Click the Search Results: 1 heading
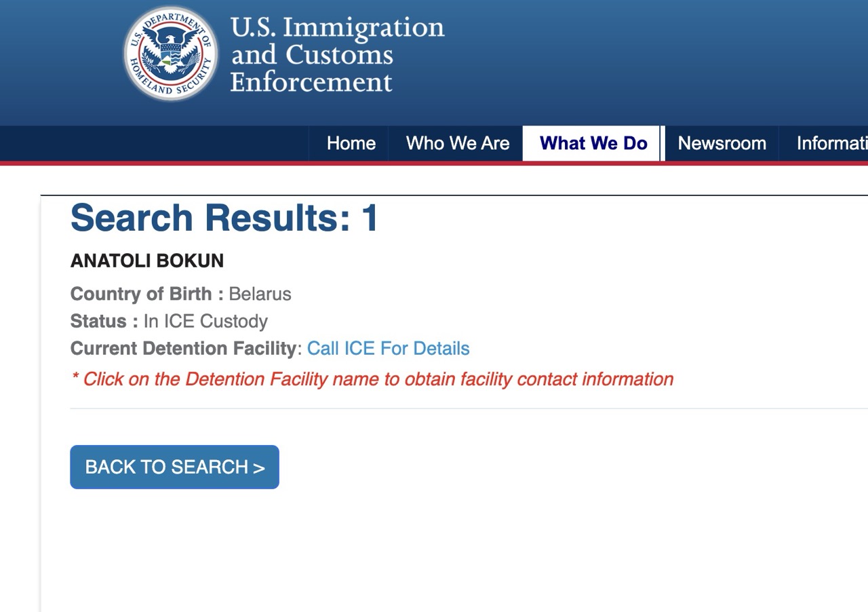Image resolution: width=868 pixels, height=612 pixels. 224,218
